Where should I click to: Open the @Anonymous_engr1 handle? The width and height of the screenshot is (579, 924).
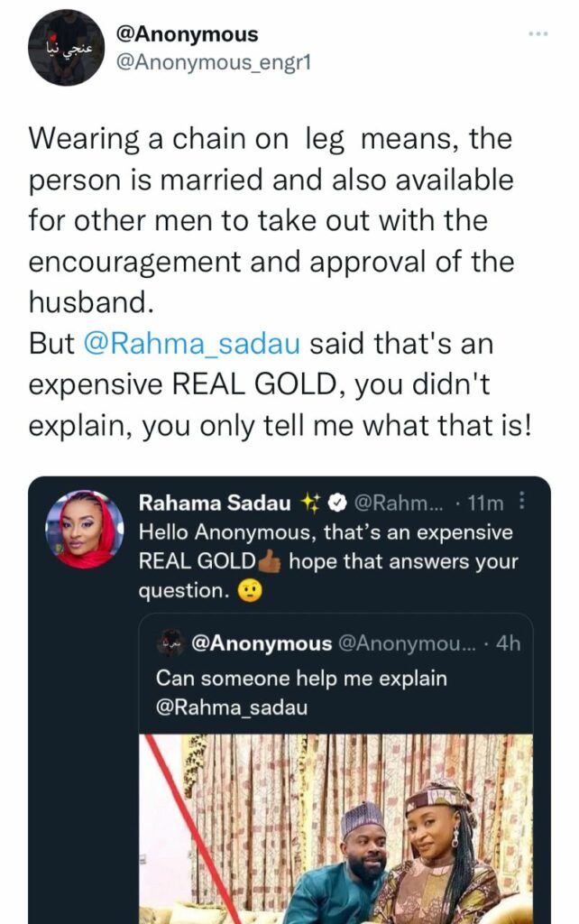(x=214, y=64)
